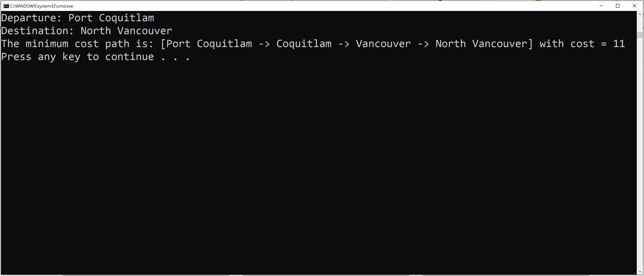Maximize the command prompt window

point(618,6)
